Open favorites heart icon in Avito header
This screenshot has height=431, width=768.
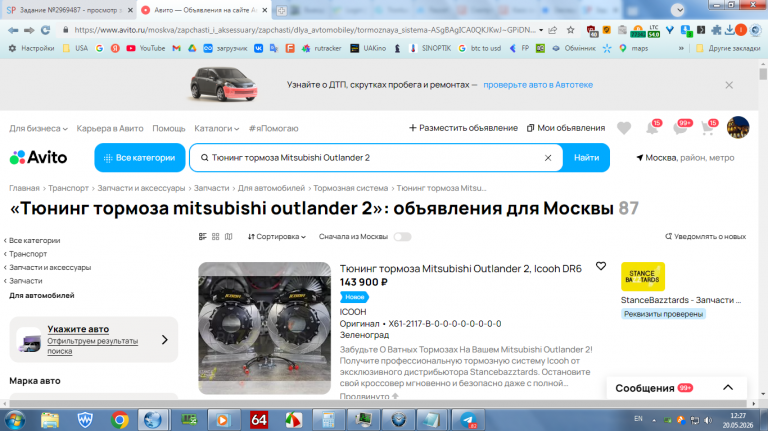pyautogui.click(x=624, y=128)
